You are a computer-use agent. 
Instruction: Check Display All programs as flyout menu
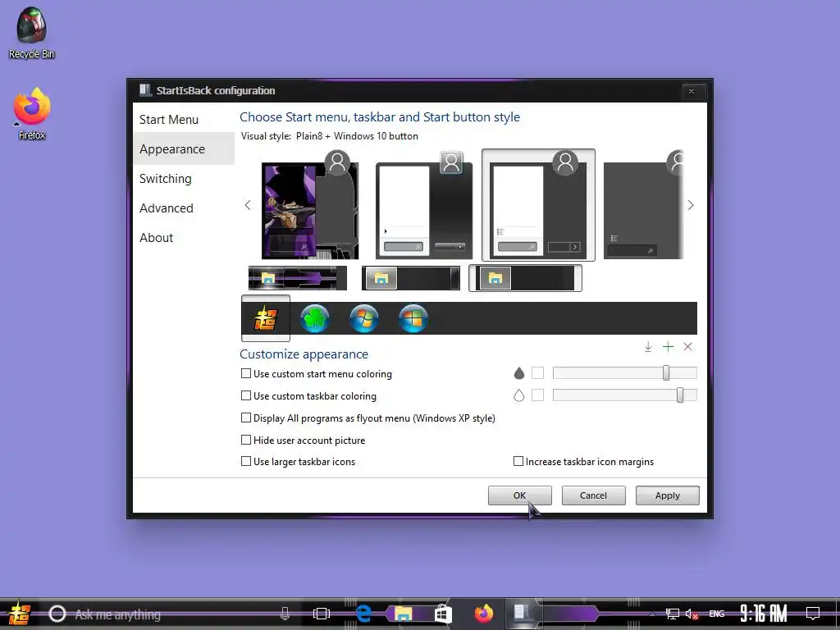click(246, 418)
